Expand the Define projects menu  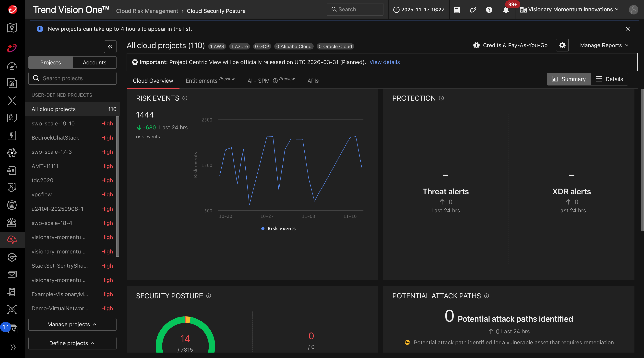coord(72,343)
